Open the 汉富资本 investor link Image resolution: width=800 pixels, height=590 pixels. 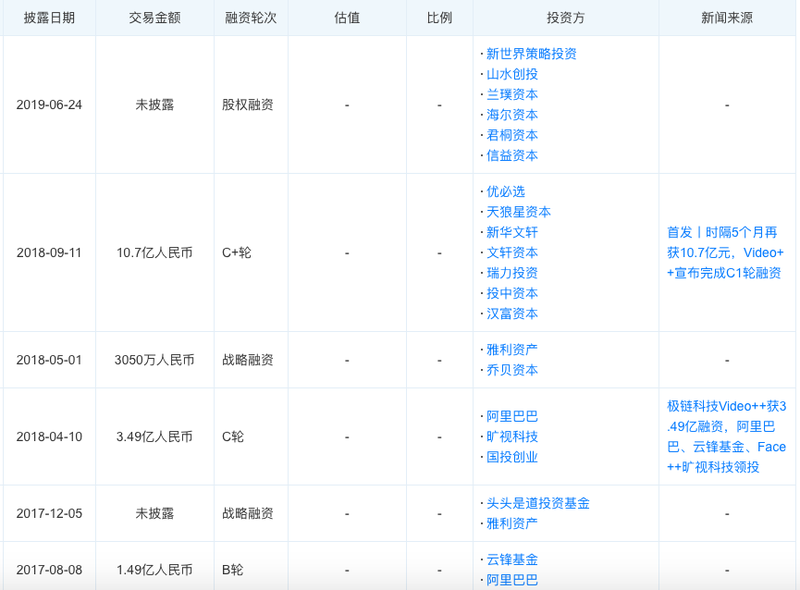coord(512,314)
